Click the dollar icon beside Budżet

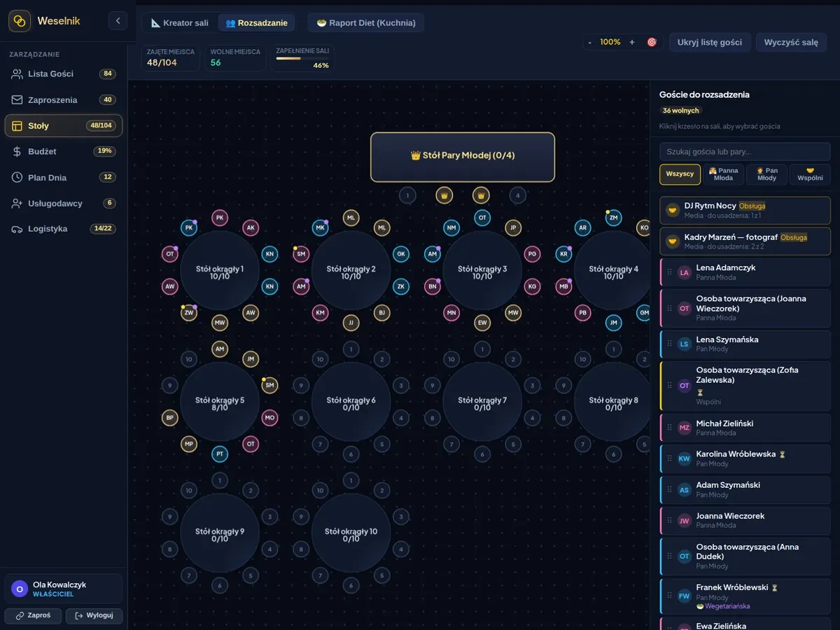click(x=17, y=151)
